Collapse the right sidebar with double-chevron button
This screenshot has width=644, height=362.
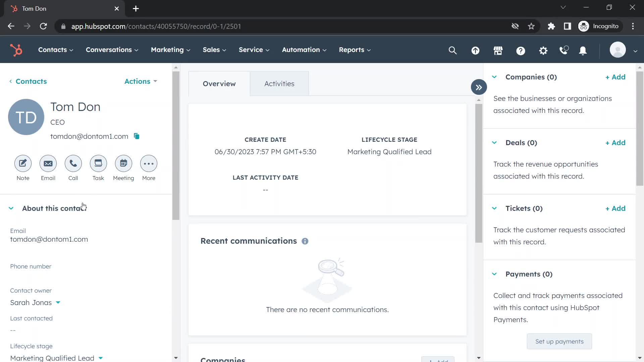point(479,87)
